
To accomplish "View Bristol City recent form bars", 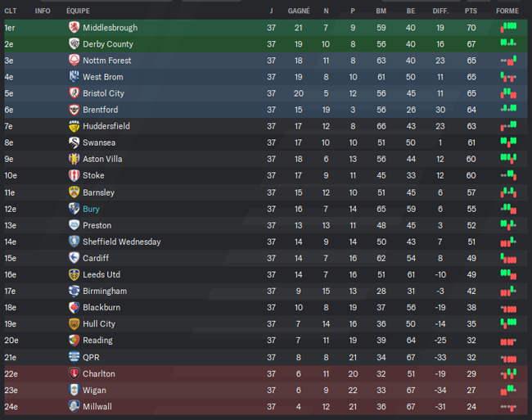I will pos(508,93).
